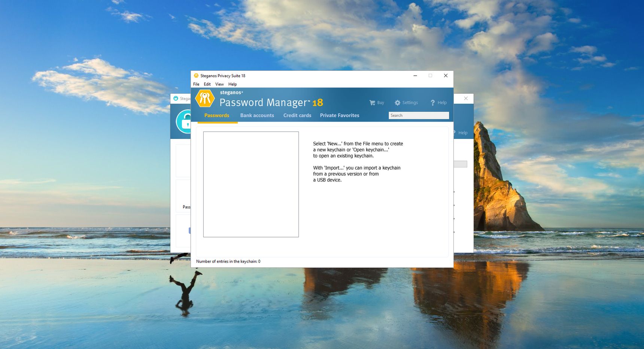Click the lock icon in background window
Screen dimensions: 644x349
(x=184, y=122)
